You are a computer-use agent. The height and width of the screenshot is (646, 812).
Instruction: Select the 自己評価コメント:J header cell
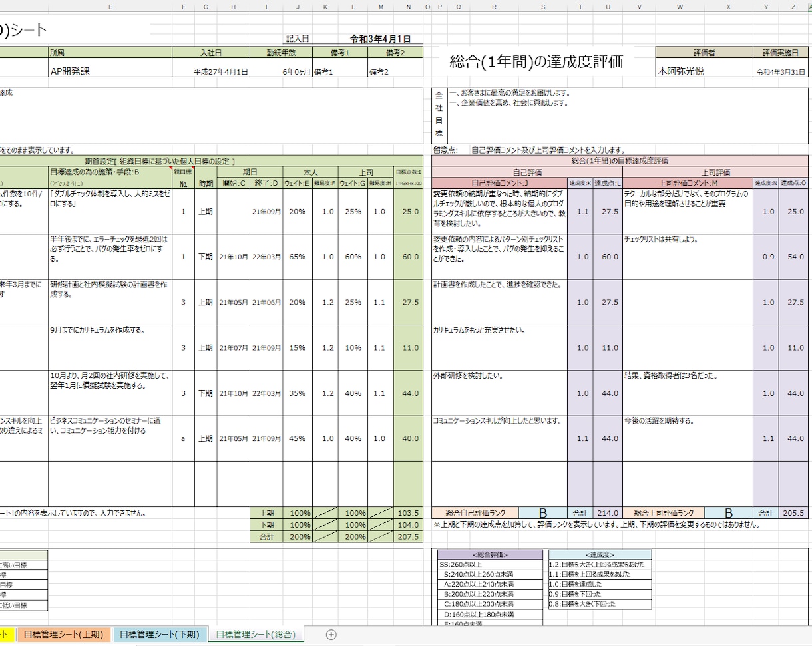(x=499, y=183)
